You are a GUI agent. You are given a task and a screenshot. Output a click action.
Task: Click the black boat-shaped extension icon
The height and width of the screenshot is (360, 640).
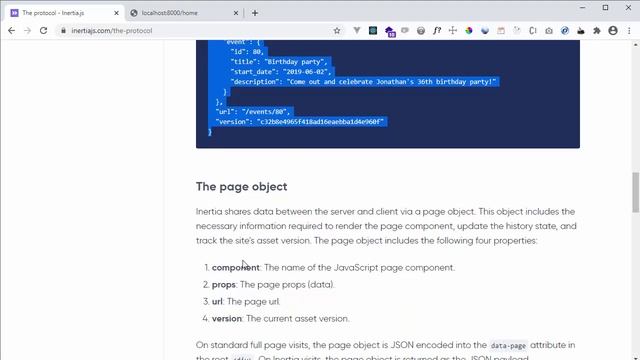tap(581, 31)
